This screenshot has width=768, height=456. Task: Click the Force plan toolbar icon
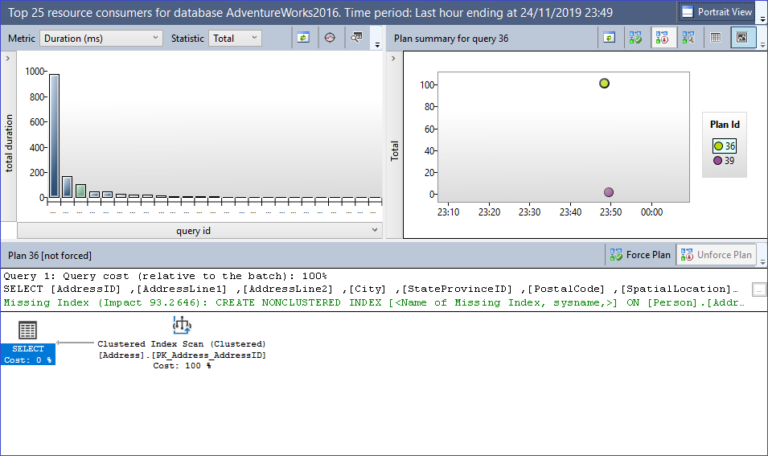pyautogui.click(x=636, y=38)
